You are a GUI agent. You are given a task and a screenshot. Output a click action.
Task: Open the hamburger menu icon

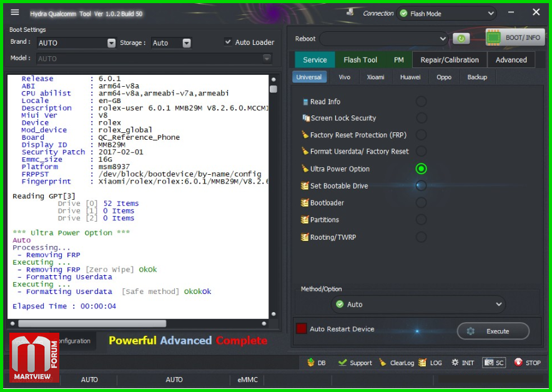click(x=15, y=12)
